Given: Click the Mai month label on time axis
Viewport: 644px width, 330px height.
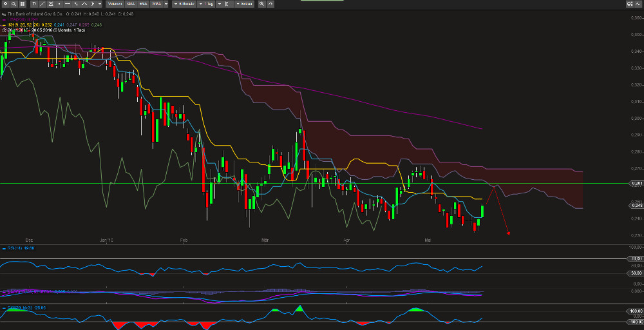Looking at the screenshot, I should click(x=428, y=240).
